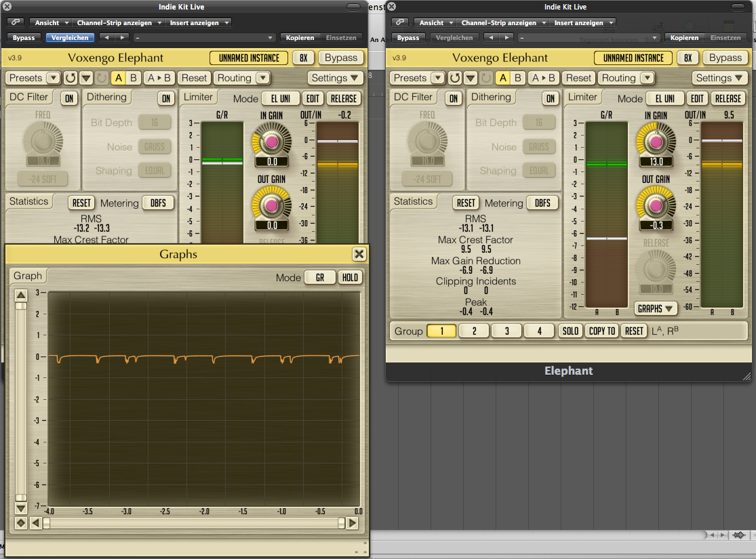Open Ansicht menu in window with highlighted Vergleichen
Viewport: 756px width, 559px height.
click(51, 22)
